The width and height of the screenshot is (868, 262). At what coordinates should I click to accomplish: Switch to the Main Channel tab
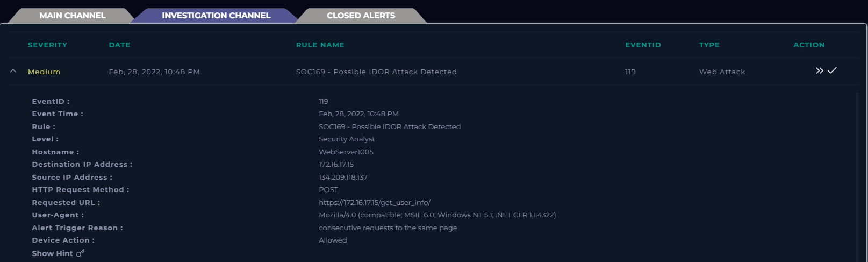click(72, 16)
